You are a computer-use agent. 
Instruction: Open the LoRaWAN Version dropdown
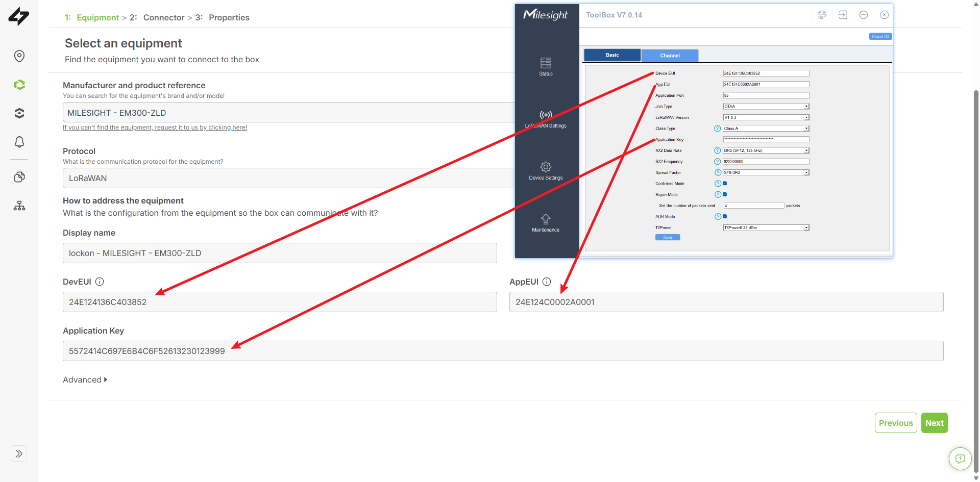[766, 117]
